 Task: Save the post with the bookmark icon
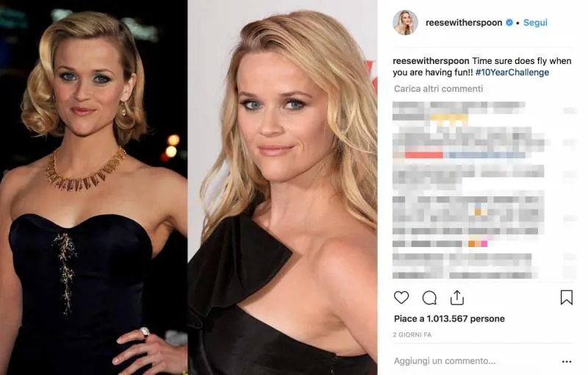tap(566, 297)
